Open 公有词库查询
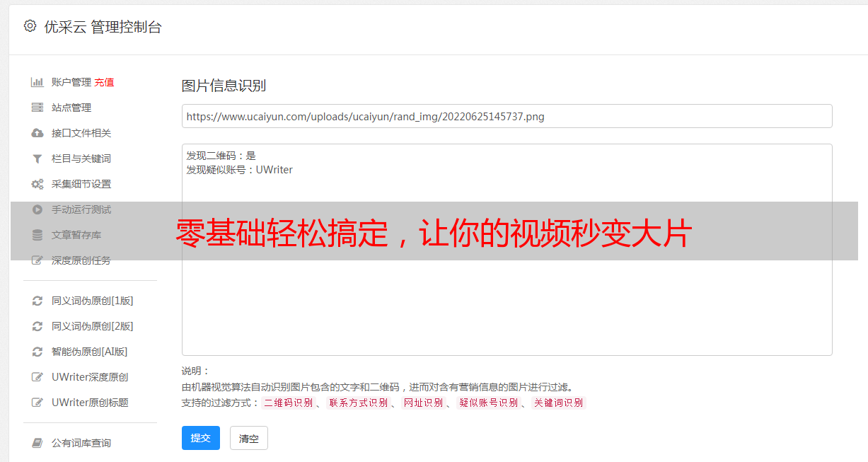This screenshot has height=462, width=868. pyautogui.click(x=81, y=443)
